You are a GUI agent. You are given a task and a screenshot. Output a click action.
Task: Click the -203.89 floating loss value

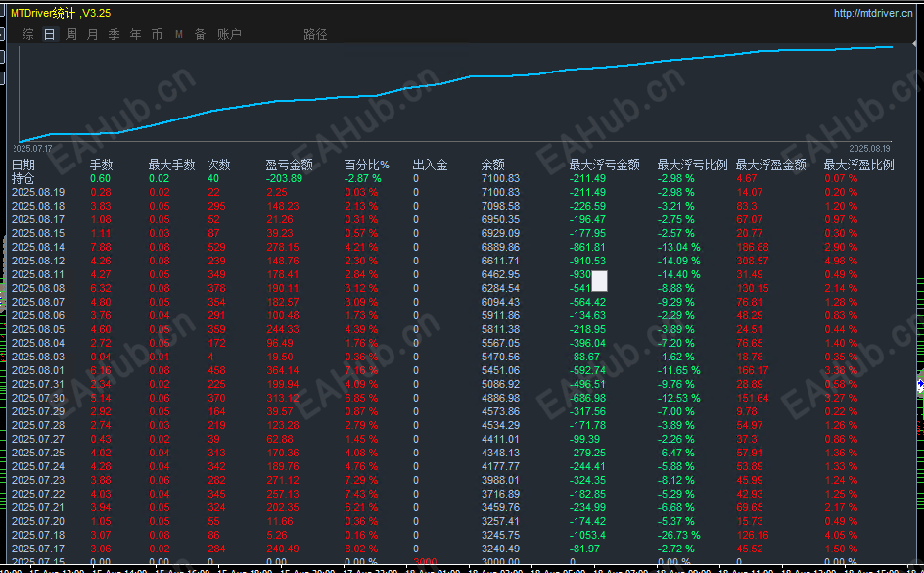[x=284, y=178]
